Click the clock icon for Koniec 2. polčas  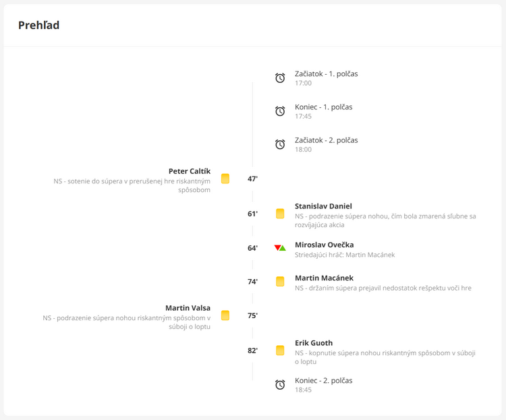pyautogui.click(x=280, y=384)
